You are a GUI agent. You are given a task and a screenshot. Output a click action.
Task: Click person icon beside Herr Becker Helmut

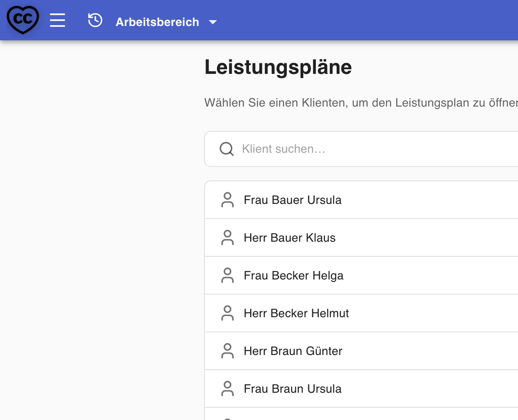coord(227,313)
